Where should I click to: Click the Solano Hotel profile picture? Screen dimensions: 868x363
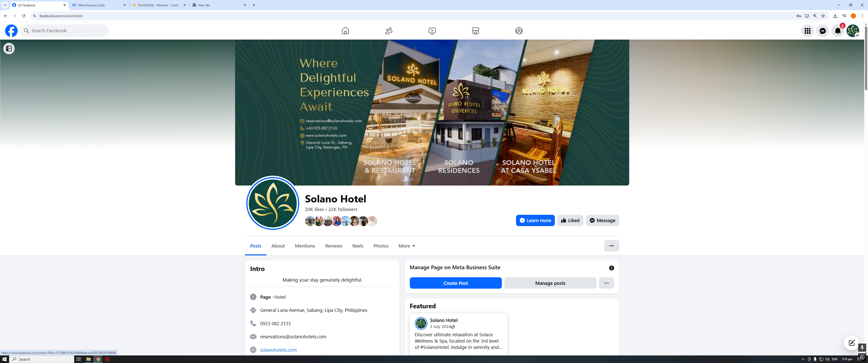tap(273, 203)
